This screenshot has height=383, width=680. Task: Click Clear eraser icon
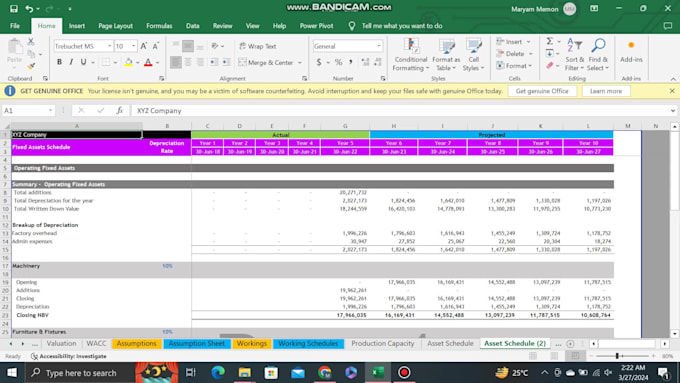coord(549,65)
